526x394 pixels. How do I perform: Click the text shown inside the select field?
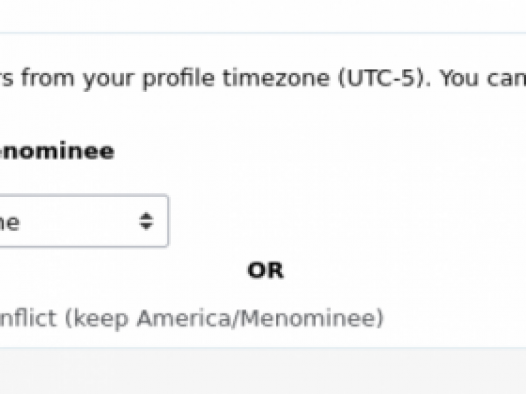[x=9, y=223]
